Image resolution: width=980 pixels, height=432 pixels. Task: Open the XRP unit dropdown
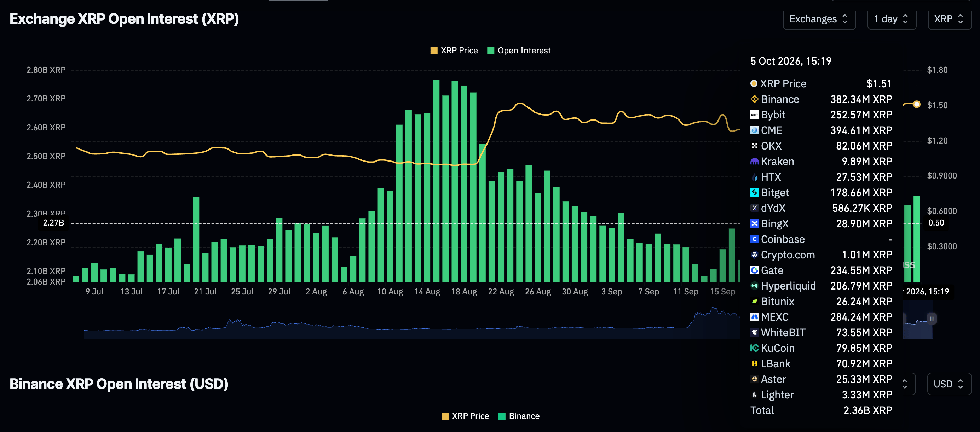[x=949, y=19]
